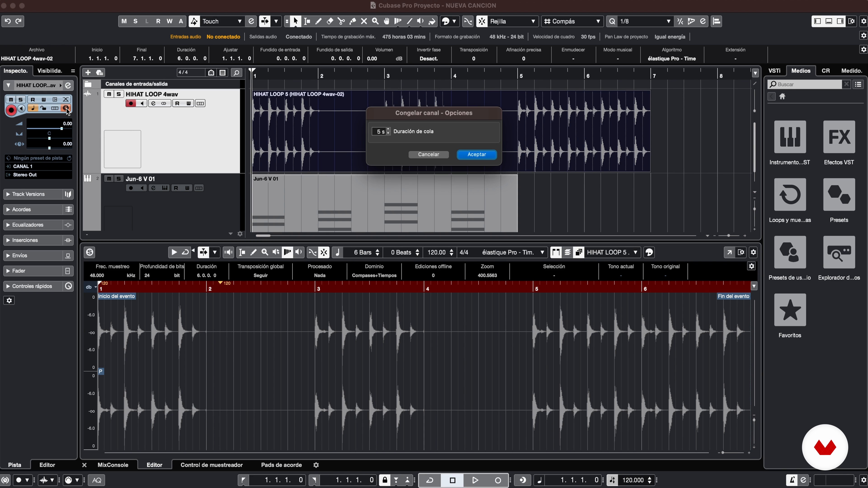Toggle record enable on HIHAT LOOP 4wav
This screenshot has height=488, width=868.
pyautogui.click(x=131, y=103)
